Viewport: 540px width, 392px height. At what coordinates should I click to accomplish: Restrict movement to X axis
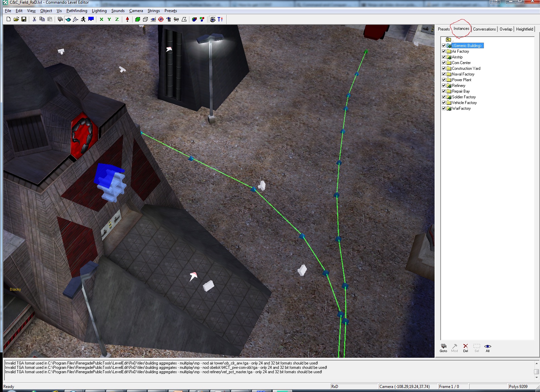[x=101, y=19]
